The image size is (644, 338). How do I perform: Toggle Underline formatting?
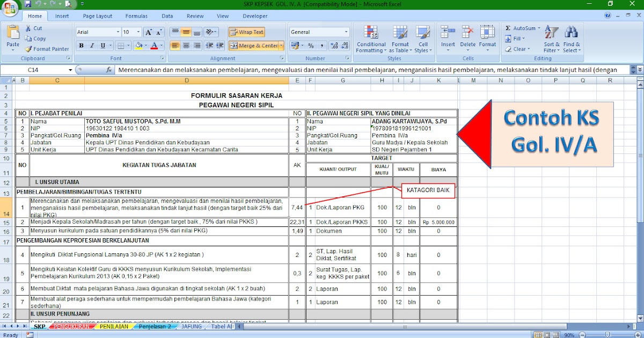coord(103,46)
